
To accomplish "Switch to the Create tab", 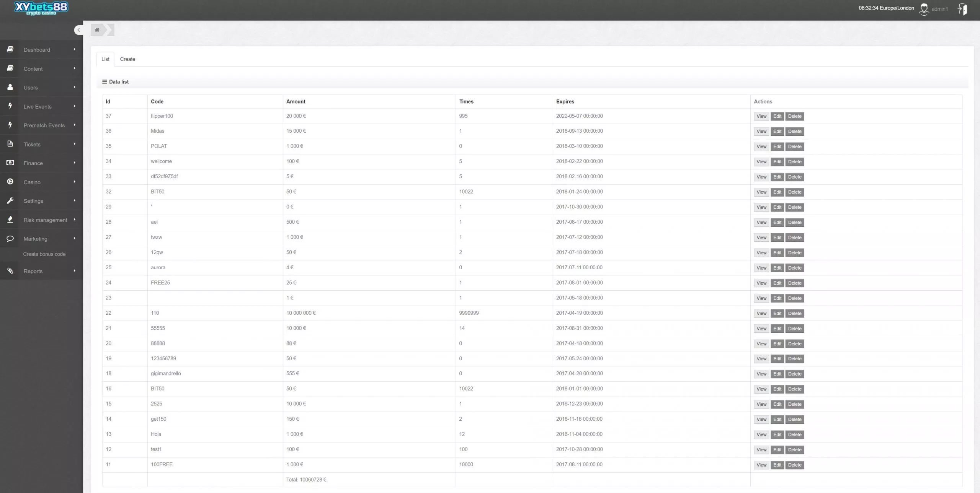I will [x=127, y=59].
